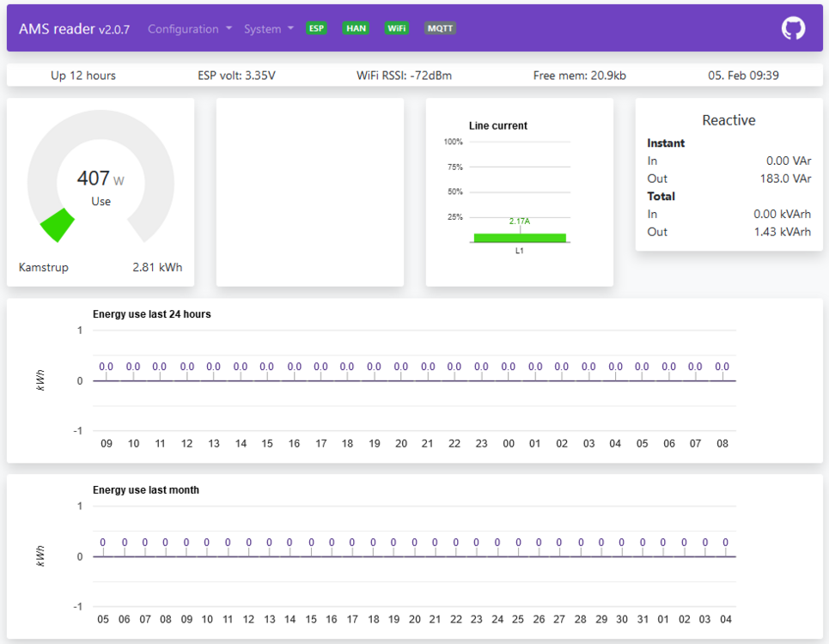Image resolution: width=829 pixels, height=644 pixels.
Task: Click the AMS reader title link
Action: click(x=74, y=29)
